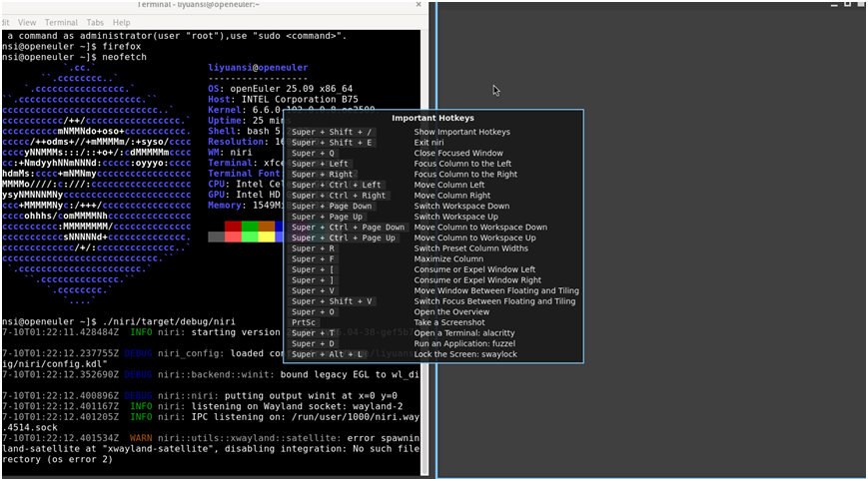Click the 'Super + Shift + /' key label
This screenshot has width=868, height=481.
(x=332, y=132)
